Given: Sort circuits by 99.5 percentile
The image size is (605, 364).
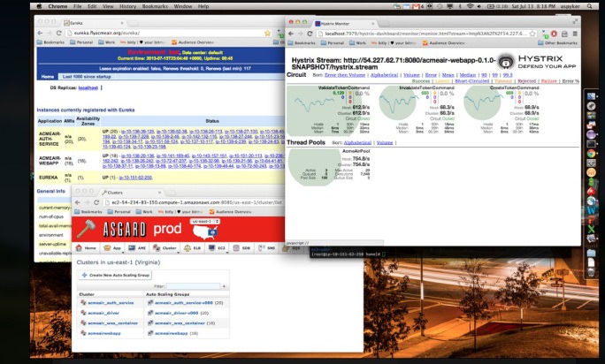Looking at the screenshot, I should point(508,75).
